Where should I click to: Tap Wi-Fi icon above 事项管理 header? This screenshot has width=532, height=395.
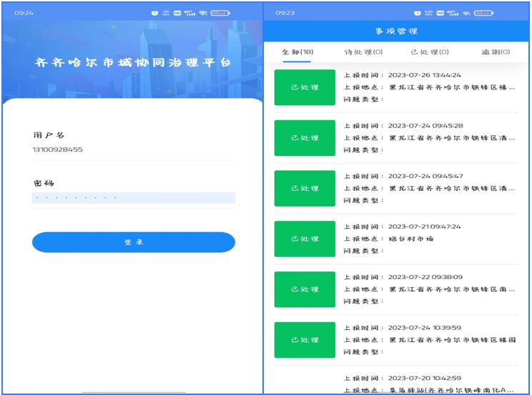(465, 13)
